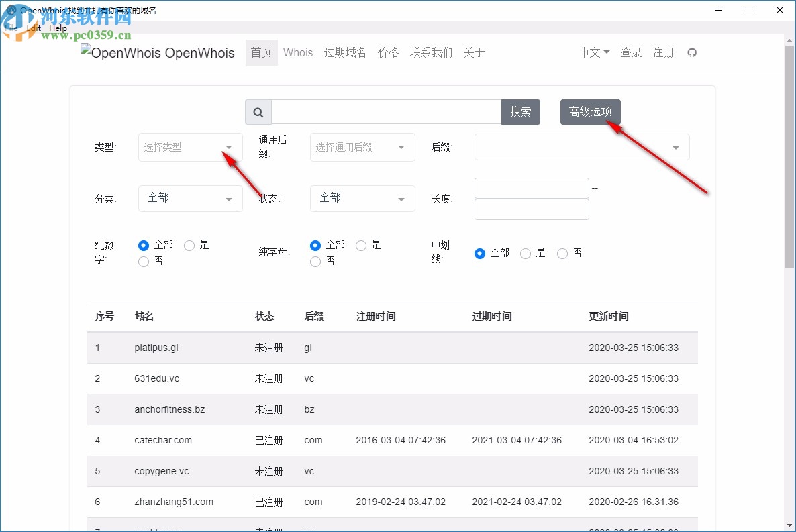Click the OpenWhois logo

(x=157, y=52)
